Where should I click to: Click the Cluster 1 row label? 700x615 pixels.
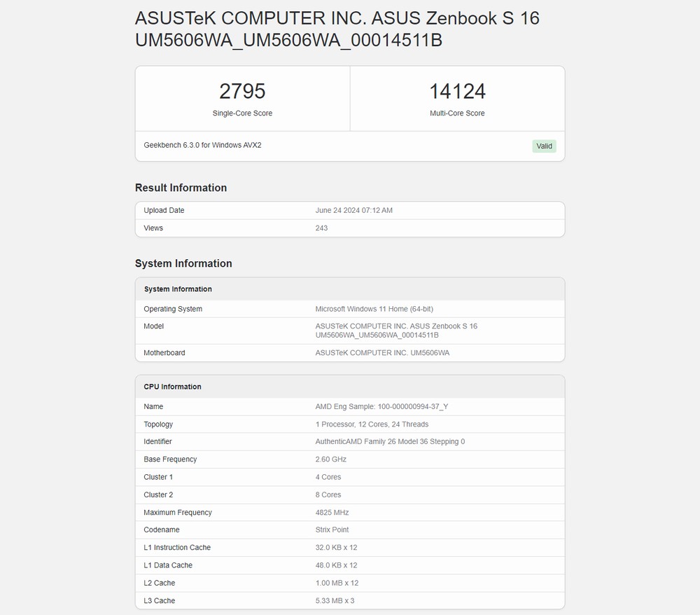point(158,477)
